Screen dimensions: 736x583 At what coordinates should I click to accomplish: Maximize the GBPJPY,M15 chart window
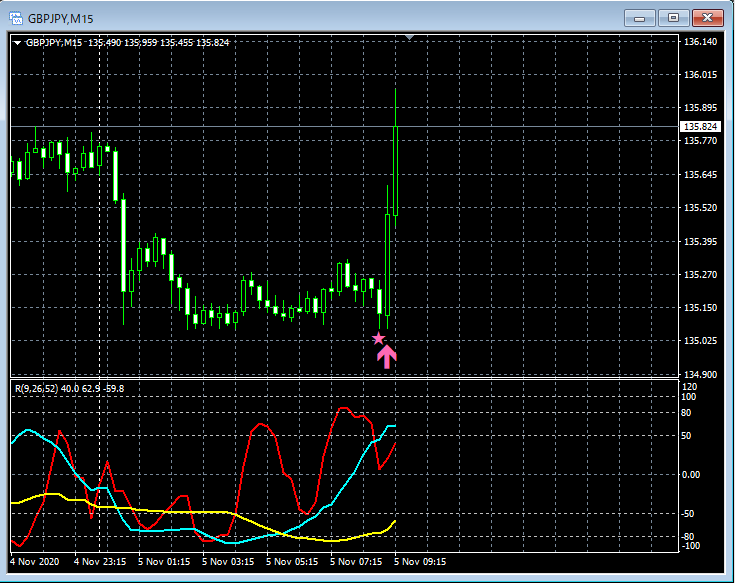click(673, 18)
